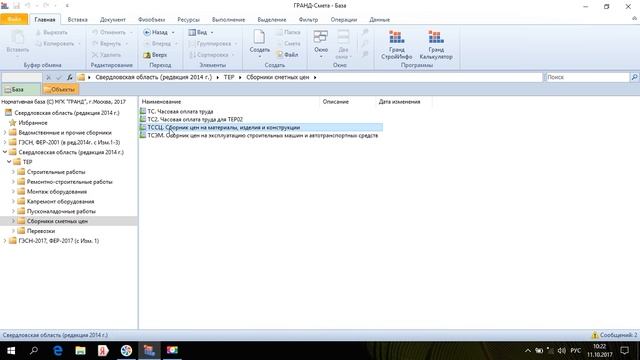Viewport: 640px width, 360px height.
Task: Click the Избранное star icon
Action: pos(13,123)
